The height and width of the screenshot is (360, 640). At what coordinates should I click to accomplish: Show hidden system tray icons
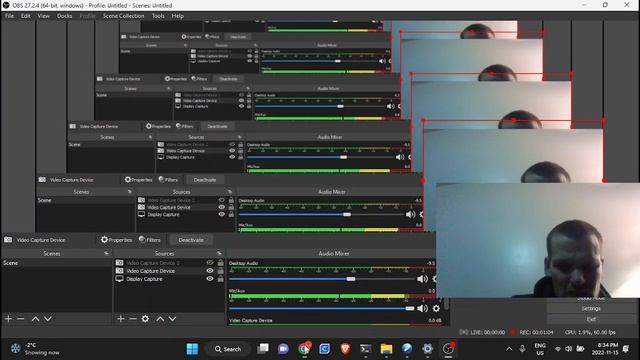509,349
